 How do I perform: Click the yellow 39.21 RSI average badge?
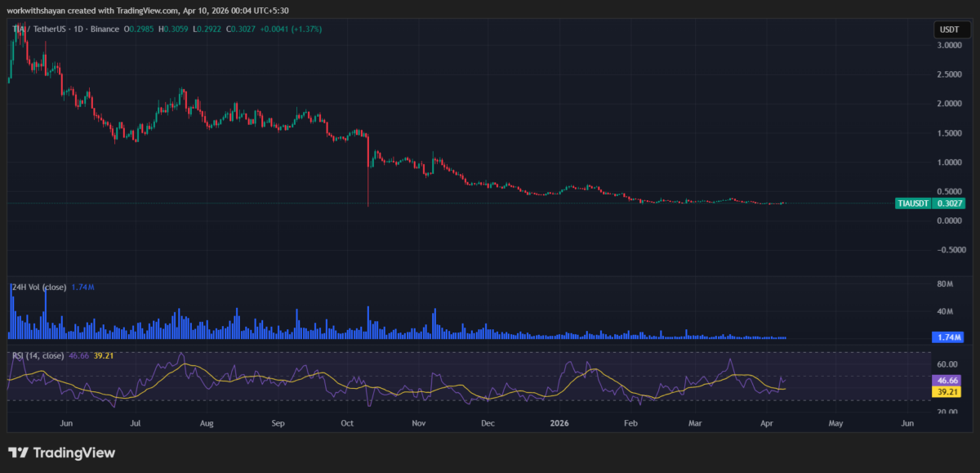click(947, 391)
